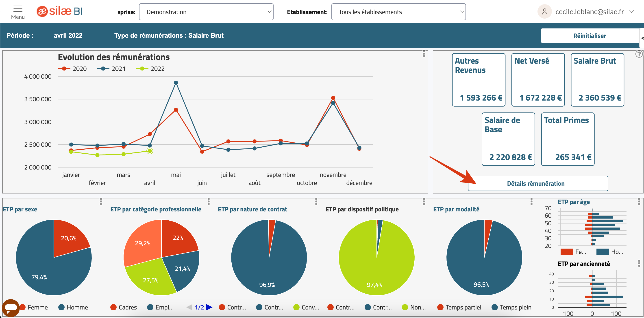
Task: Click the avril 2022 period text
Action: [68, 35]
